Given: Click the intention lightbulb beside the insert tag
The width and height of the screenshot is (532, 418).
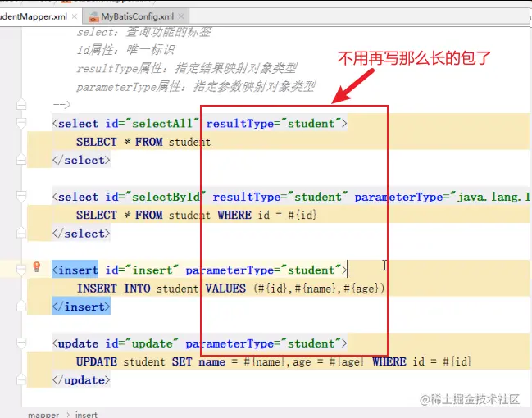Looking at the screenshot, I should click(37, 267).
